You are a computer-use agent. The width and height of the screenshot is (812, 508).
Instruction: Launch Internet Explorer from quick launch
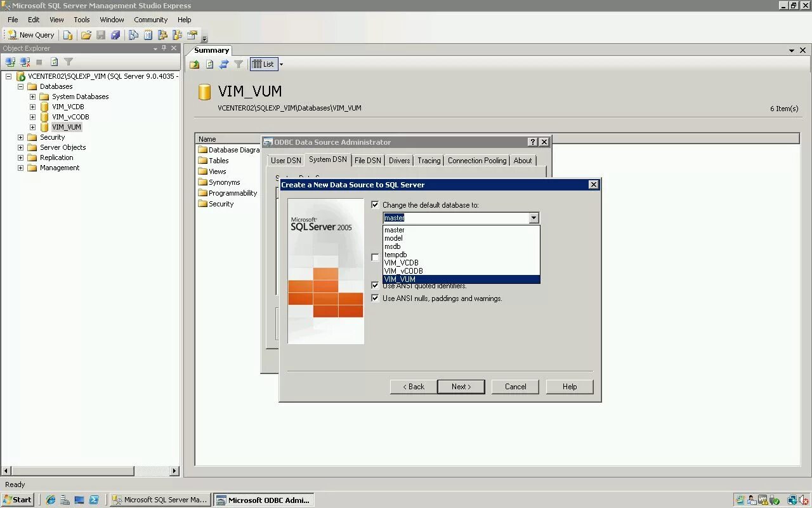tap(51, 500)
